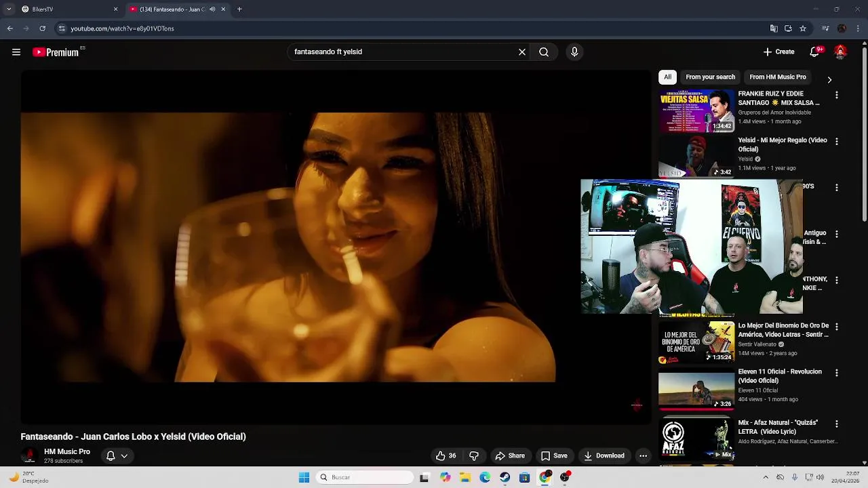Viewport: 868px width, 488px height.
Task: Open HM Music Pro channel name link
Action: pyautogui.click(x=67, y=451)
